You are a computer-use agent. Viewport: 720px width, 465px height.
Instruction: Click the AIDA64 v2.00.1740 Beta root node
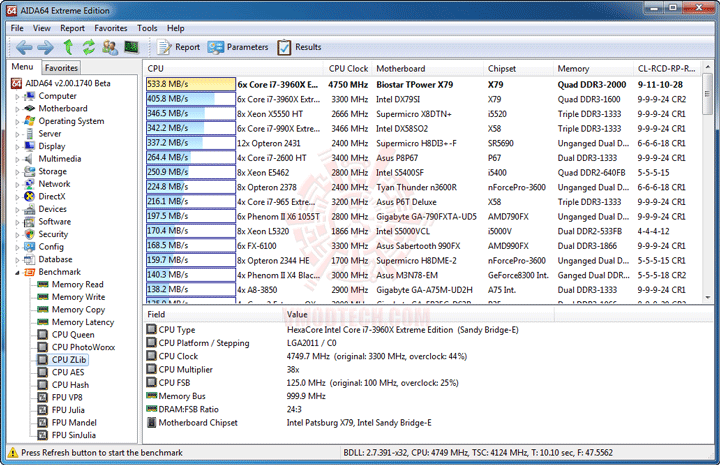click(x=61, y=83)
